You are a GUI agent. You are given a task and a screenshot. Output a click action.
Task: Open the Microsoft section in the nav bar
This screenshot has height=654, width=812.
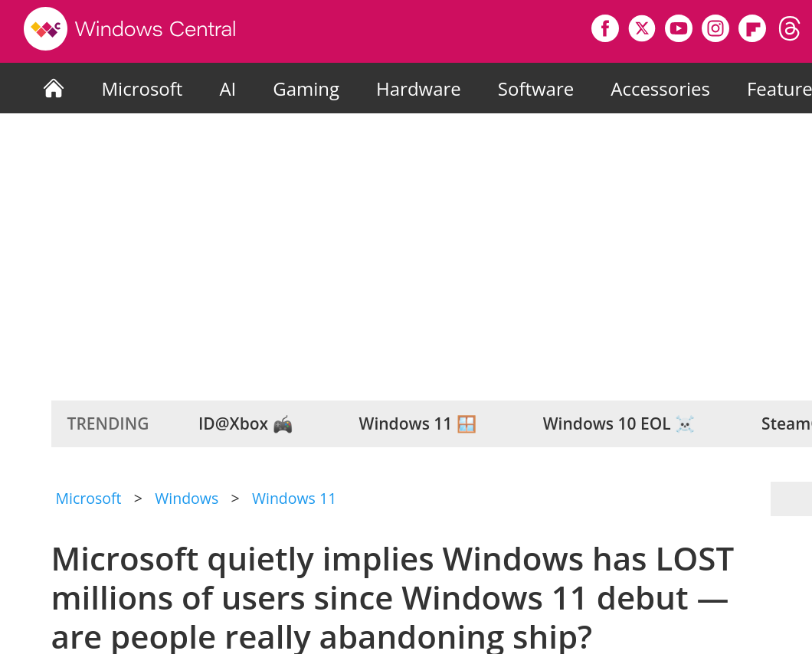142,89
